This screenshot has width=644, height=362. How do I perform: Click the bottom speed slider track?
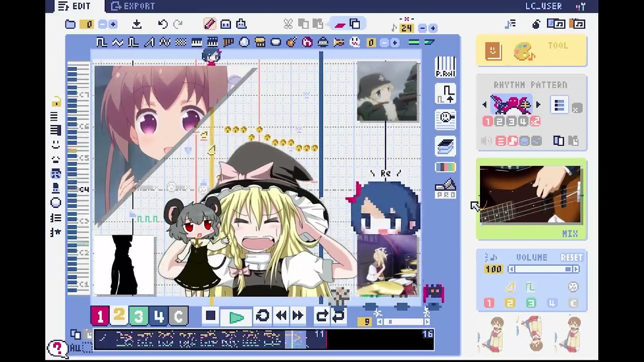[403, 322]
